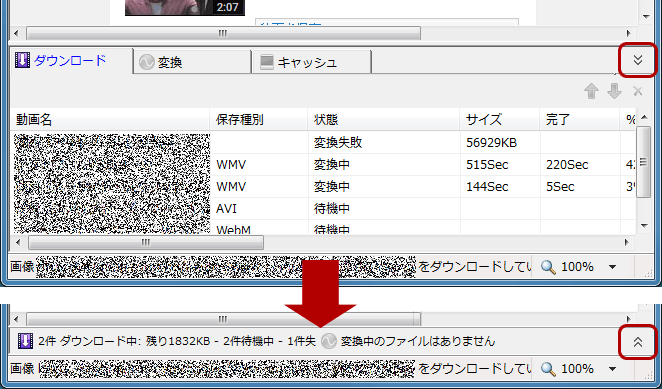Open the キャッシュ tab
This screenshot has width=662, height=389.
[x=311, y=63]
